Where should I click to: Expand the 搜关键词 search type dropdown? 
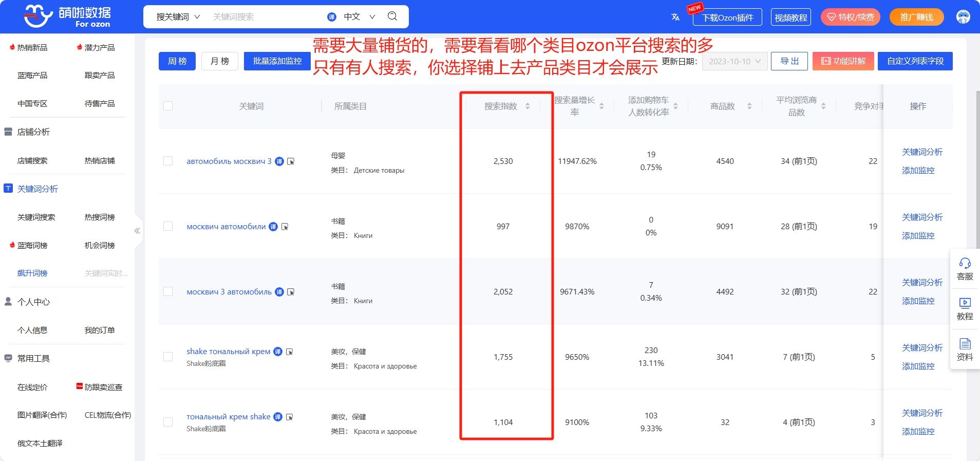coord(178,17)
